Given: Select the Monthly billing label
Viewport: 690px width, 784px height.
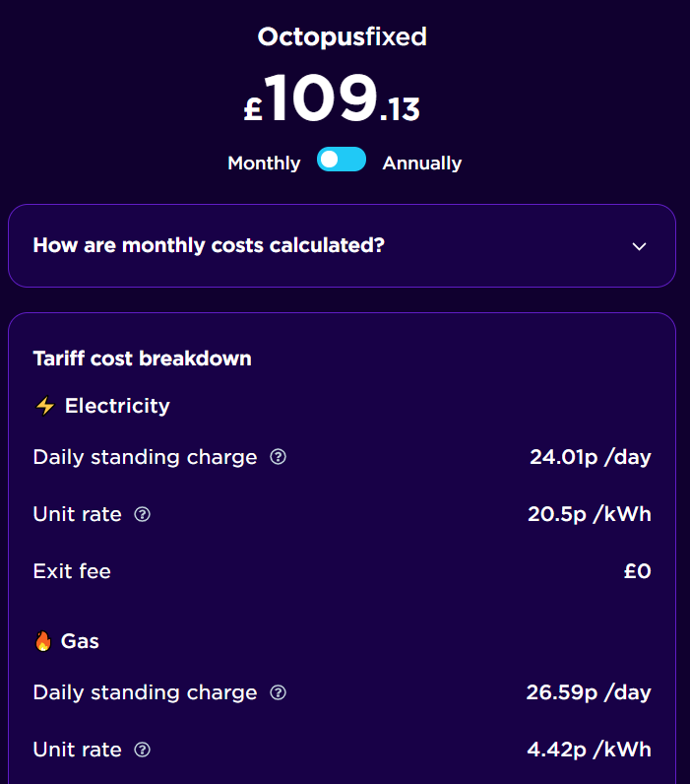Looking at the screenshot, I should [264, 163].
